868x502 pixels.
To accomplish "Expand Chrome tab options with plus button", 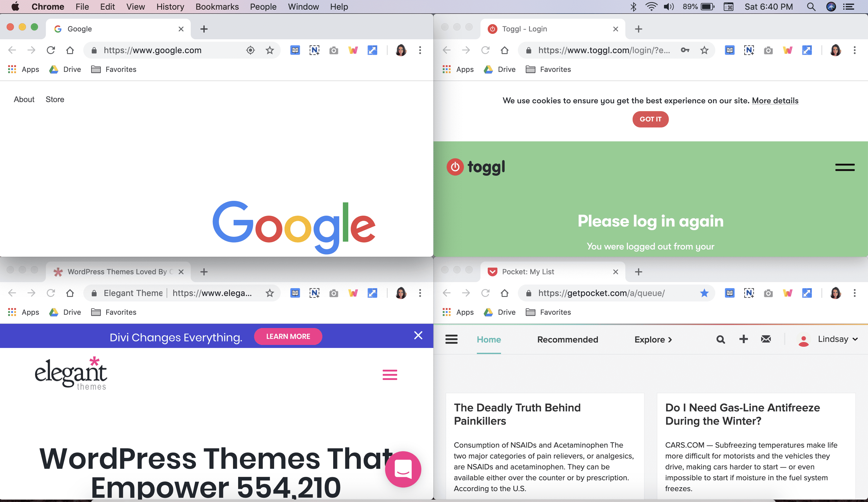I will [203, 29].
